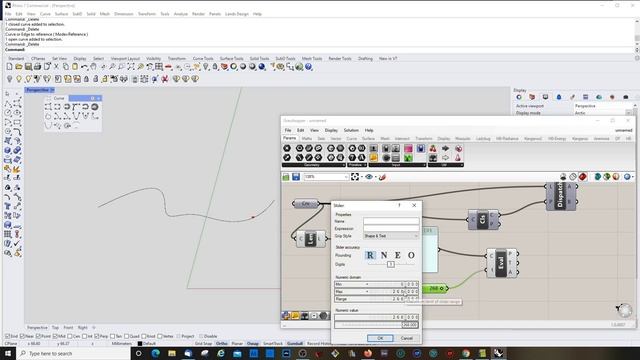
Task: Open the Grasshopper preview eye dropdown arrow
Action: click(376, 177)
